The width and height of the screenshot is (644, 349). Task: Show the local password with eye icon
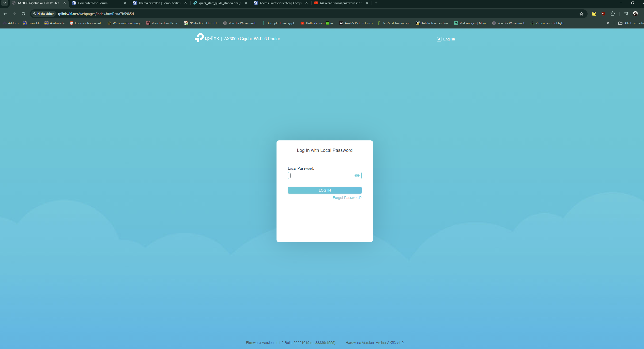click(357, 176)
